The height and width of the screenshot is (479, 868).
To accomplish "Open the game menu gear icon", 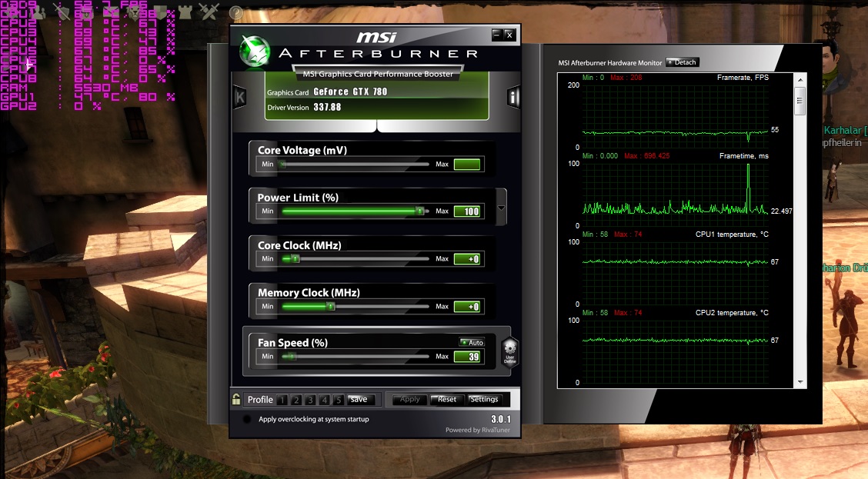I will coord(12,13).
